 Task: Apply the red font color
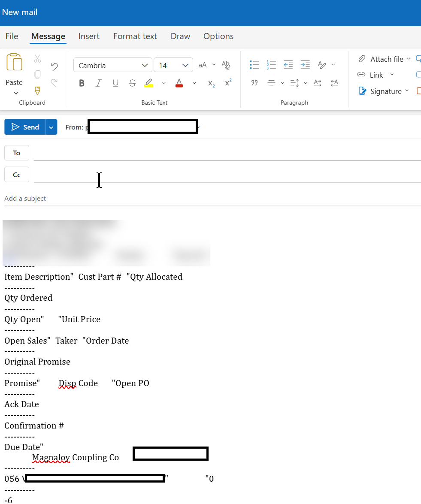[179, 83]
